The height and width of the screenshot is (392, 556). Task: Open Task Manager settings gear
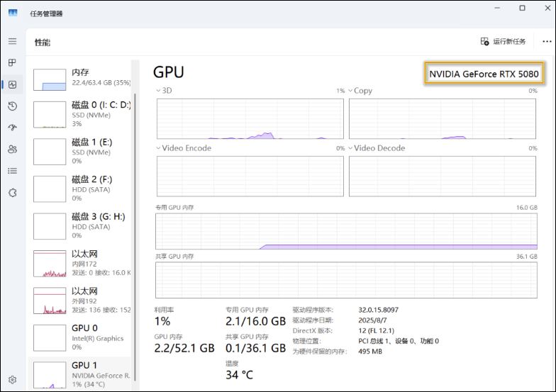point(12,380)
